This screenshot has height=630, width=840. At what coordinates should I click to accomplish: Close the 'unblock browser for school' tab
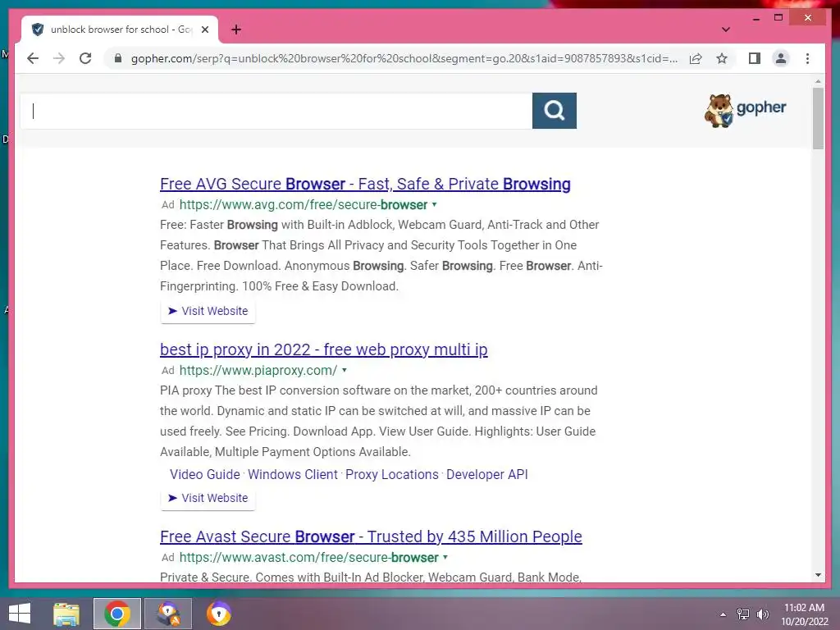204,30
